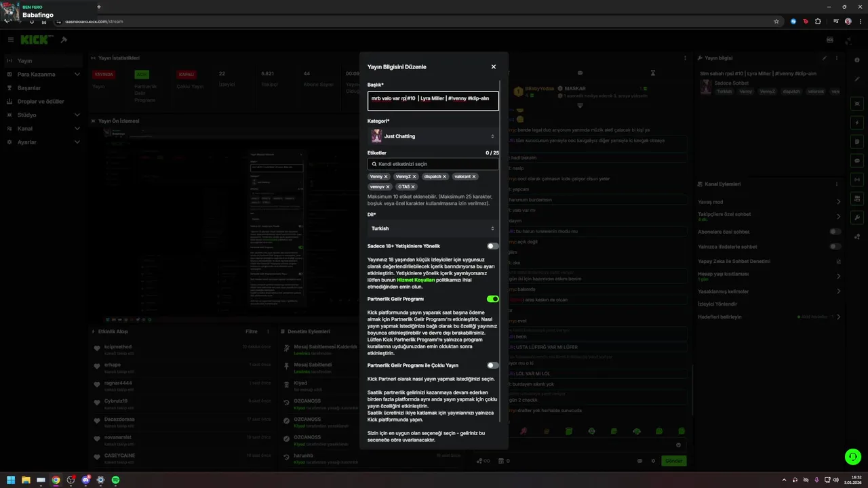This screenshot has height=488, width=868.
Task: Toggle Partnerlik Gelir Programı ile Çoklu Yayın
Action: tap(492, 365)
